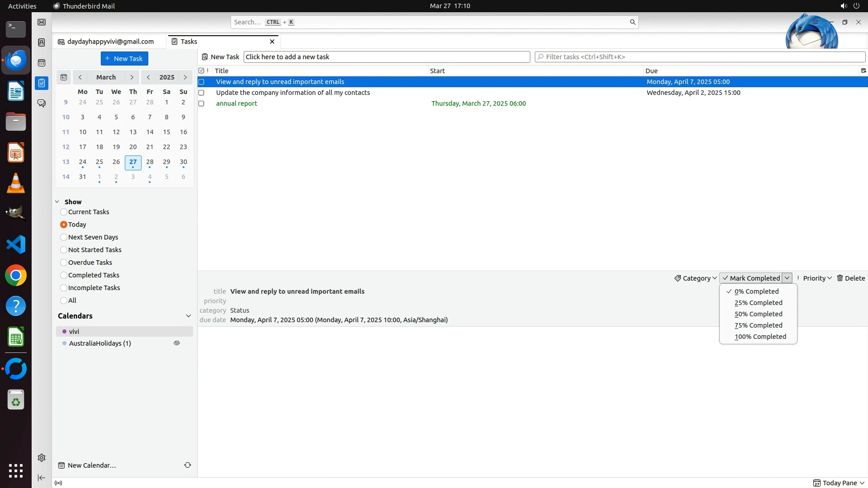Choose 50% Completed menu option
868x488 pixels.
pos(758,314)
